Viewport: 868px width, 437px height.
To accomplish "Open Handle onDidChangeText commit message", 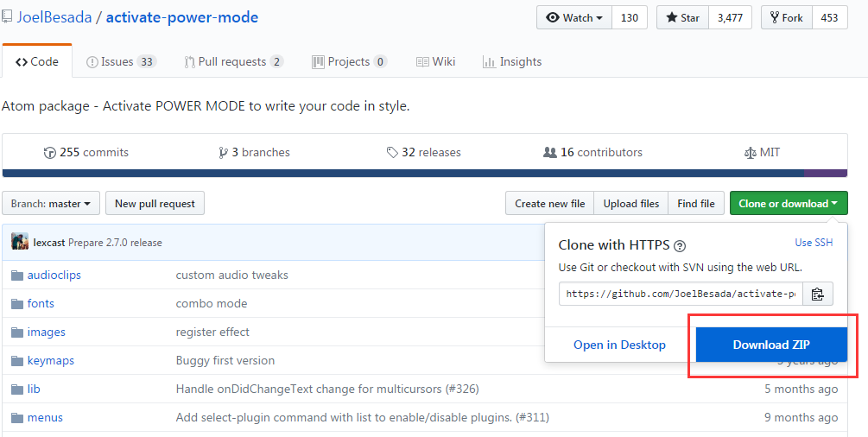I will [x=327, y=389].
